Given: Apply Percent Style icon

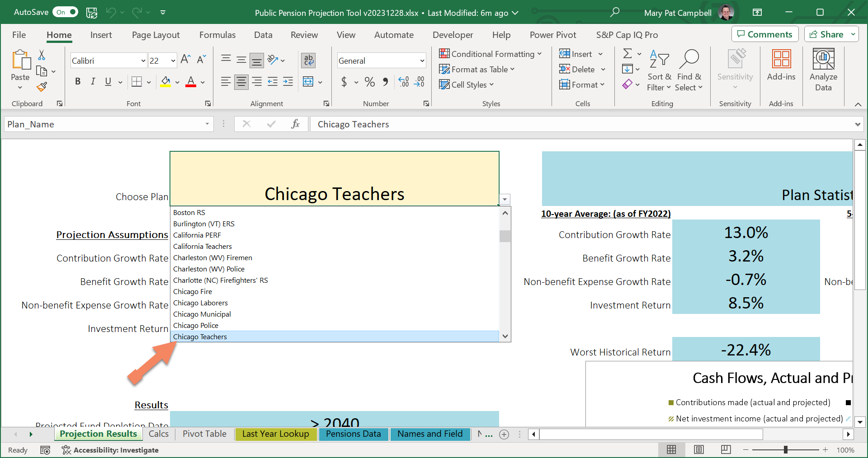Looking at the screenshot, I should click(x=370, y=82).
